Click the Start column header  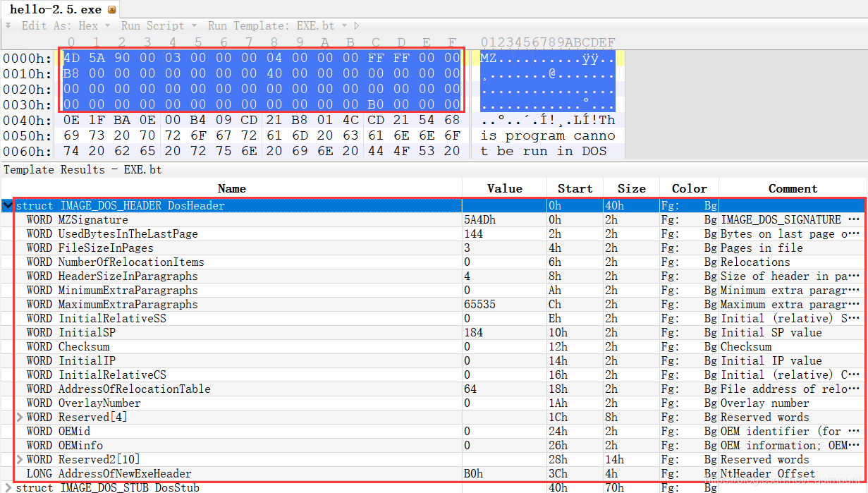(575, 188)
